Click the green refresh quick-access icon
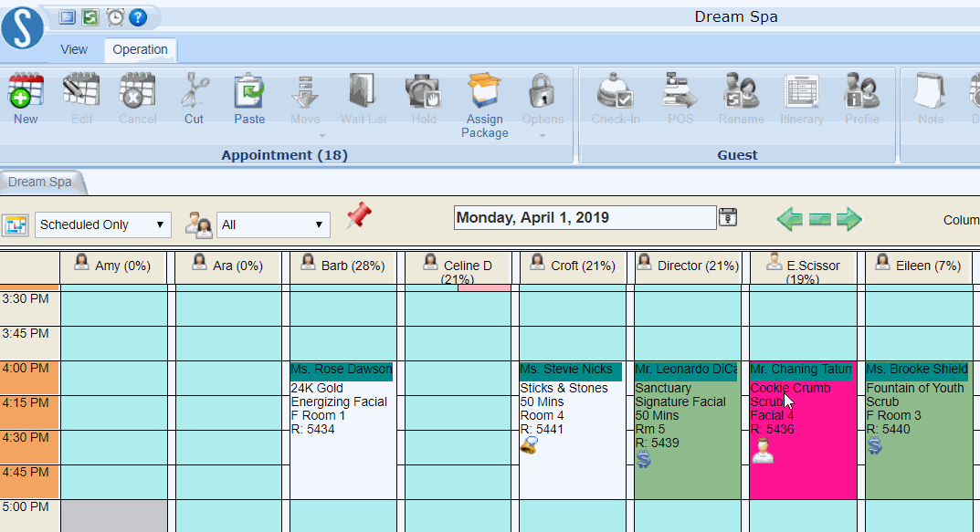This screenshot has width=980, height=532. click(x=90, y=16)
